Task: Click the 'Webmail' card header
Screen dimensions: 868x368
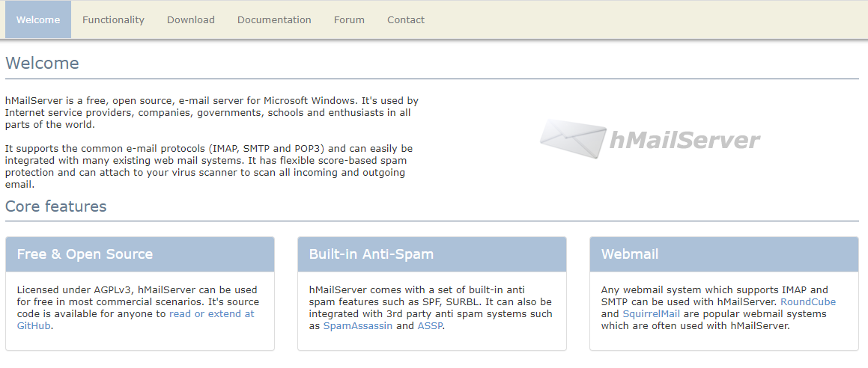Action: click(x=724, y=254)
